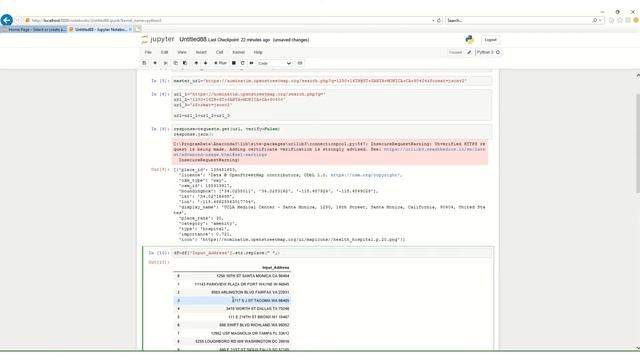Open the Cell menu
The height and width of the screenshot is (360, 640).
220,52
